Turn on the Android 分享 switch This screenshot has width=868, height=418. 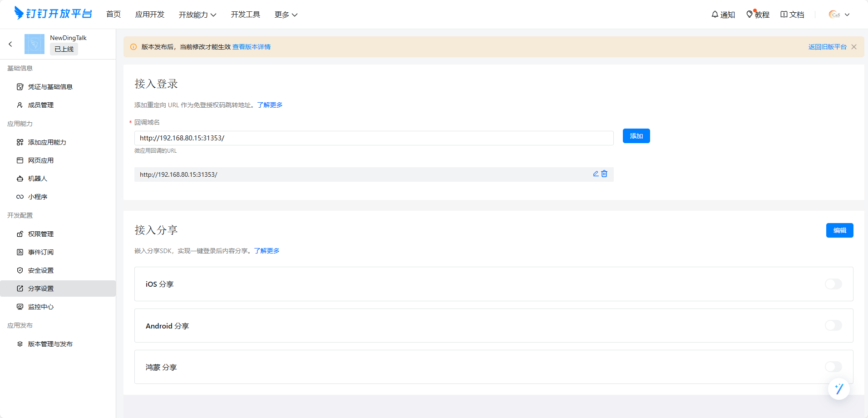click(x=833, y=325)
